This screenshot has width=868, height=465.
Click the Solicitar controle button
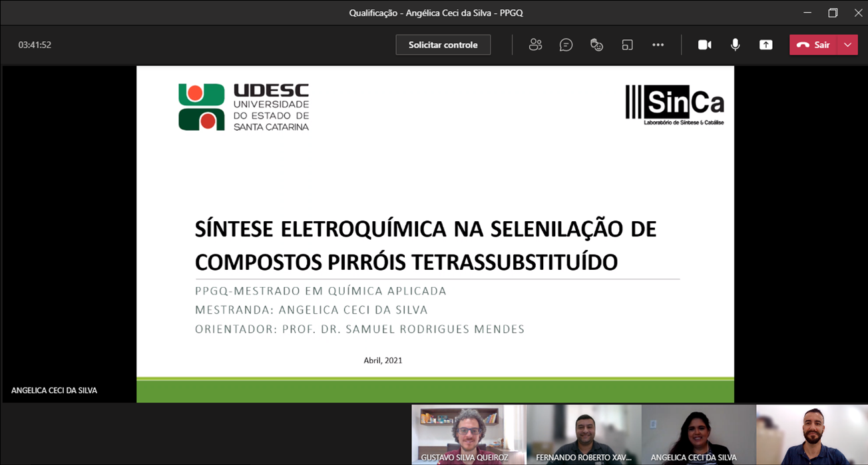pos(443,45)
